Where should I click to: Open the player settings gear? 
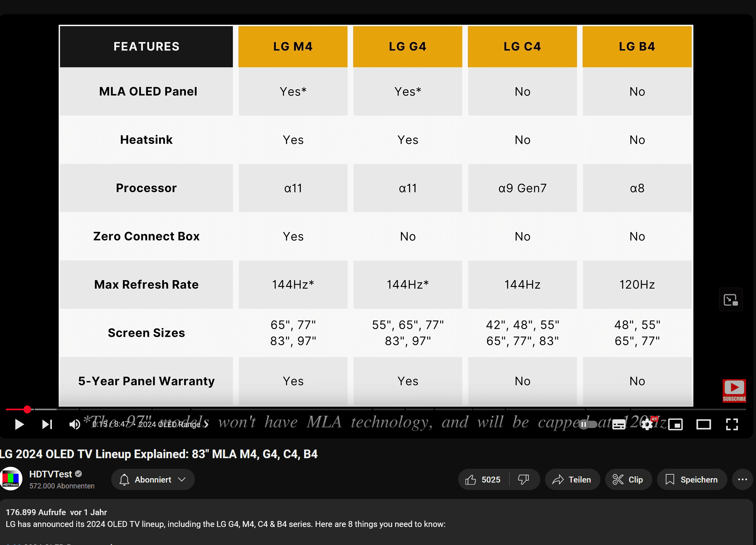(647, 424)
